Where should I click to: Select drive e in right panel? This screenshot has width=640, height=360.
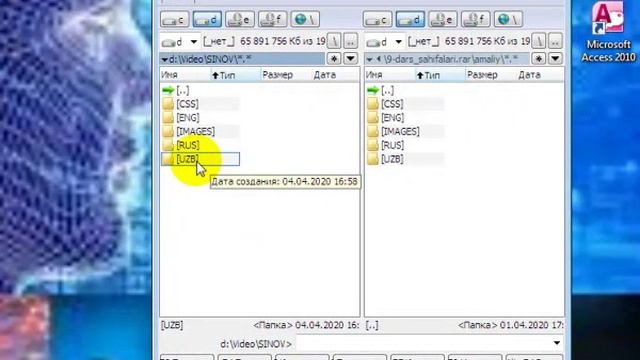(x=443, y=19)
